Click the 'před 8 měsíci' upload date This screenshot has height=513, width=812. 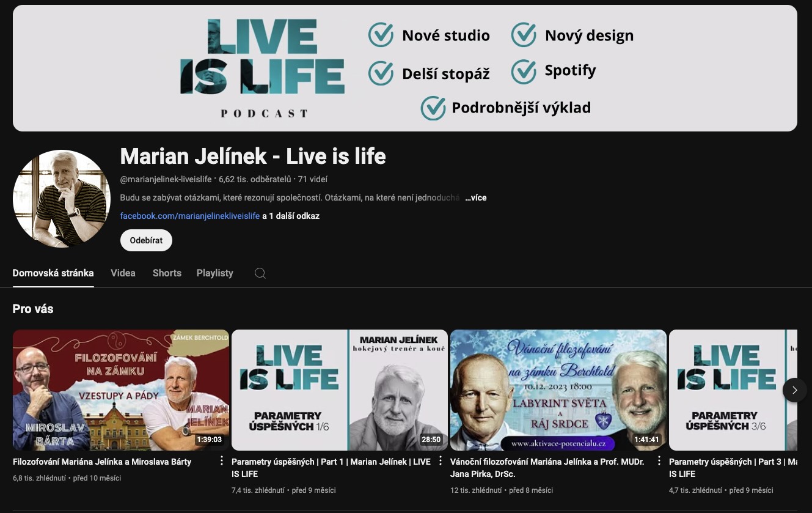(x=531, y=490)
